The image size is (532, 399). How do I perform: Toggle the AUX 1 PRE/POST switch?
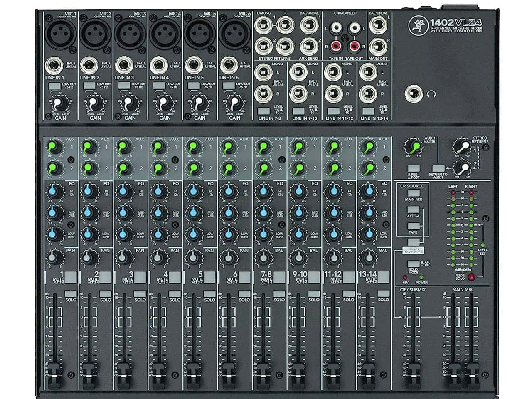[413, 169]
